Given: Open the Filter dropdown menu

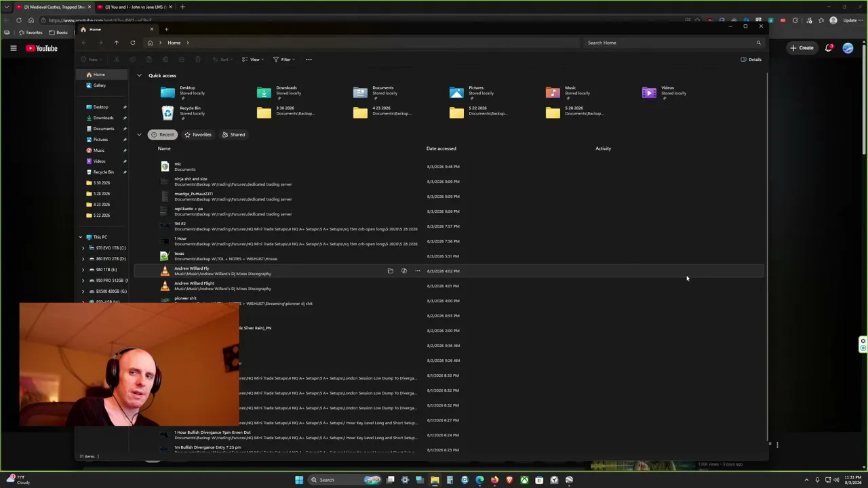Looking at the screenshot, I should [283, 60].
